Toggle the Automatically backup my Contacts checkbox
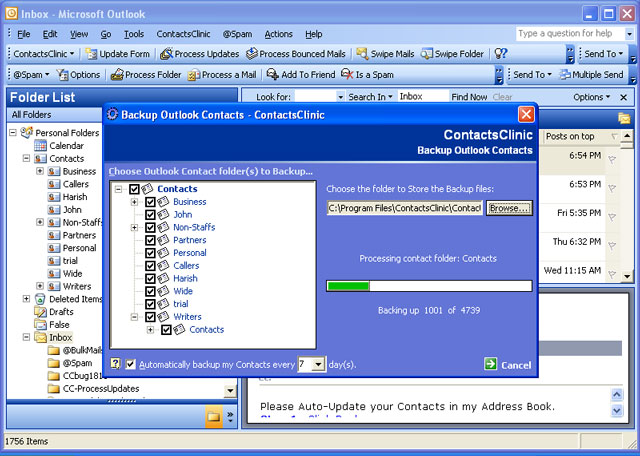Image resolution: width=640 pixels, height=456 pixels. (x=130, y=364)
